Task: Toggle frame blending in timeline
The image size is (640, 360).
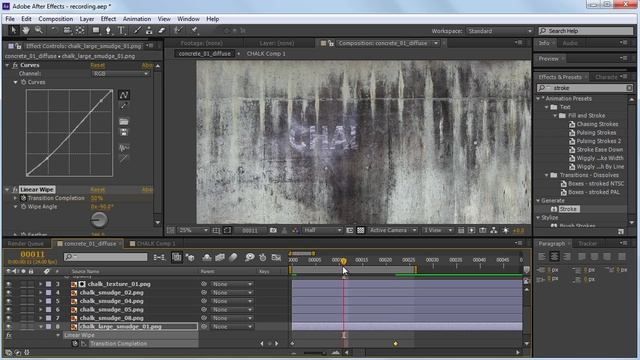Action: coord(220,257)
